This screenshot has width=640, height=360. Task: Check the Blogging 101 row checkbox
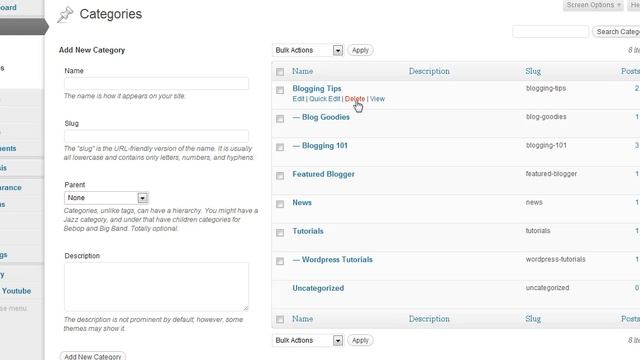pos(280,147)
